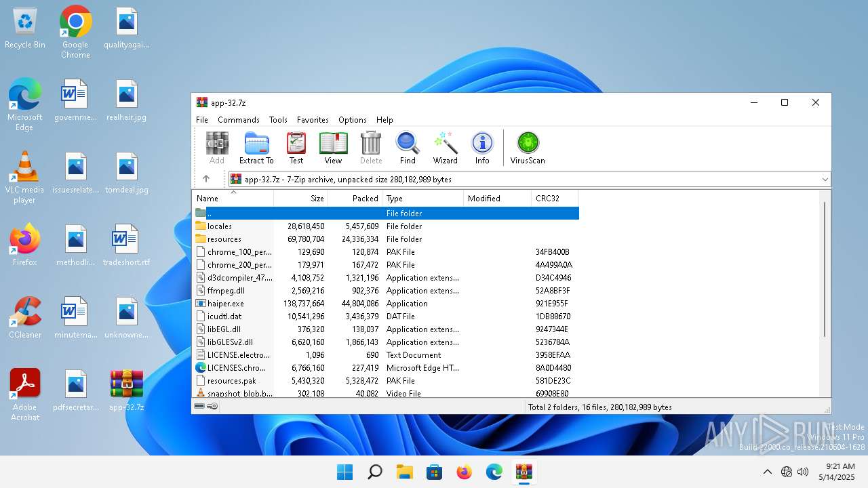
Task: Select realhair.jpg desktop file
Action: pyautogui.click(x=127, y=100)
